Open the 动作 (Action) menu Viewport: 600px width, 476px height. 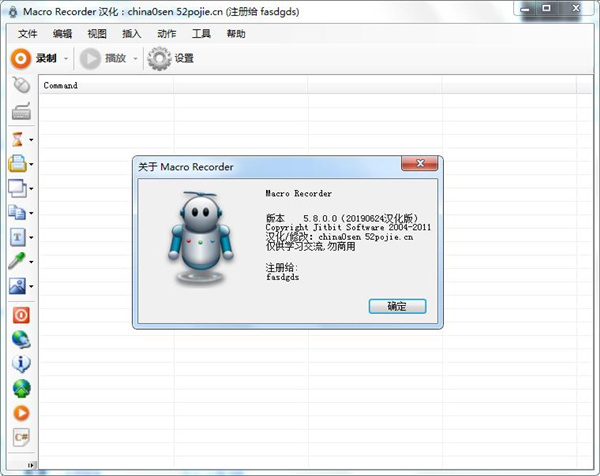click(x=166, y=34)
